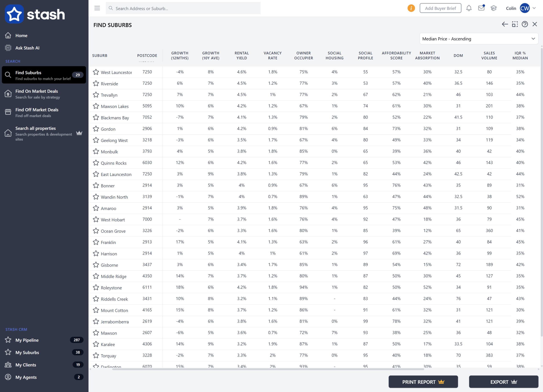The height and width of the screenshot is (392, 543).
Task: Open the mail inbox icon
Action: (x=481, y=8)
